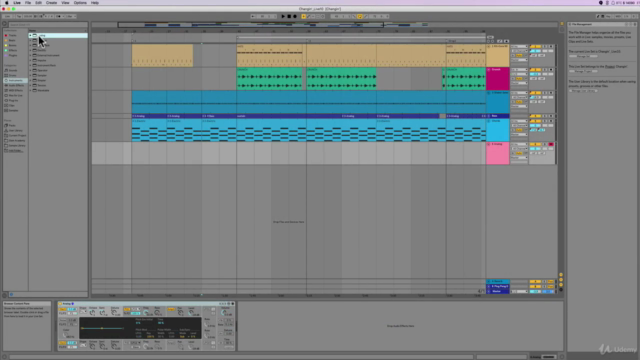Expand the Instrument Rack folder
Image resolution: width=640 pixels, height=360 pixels.
(30, 65)
